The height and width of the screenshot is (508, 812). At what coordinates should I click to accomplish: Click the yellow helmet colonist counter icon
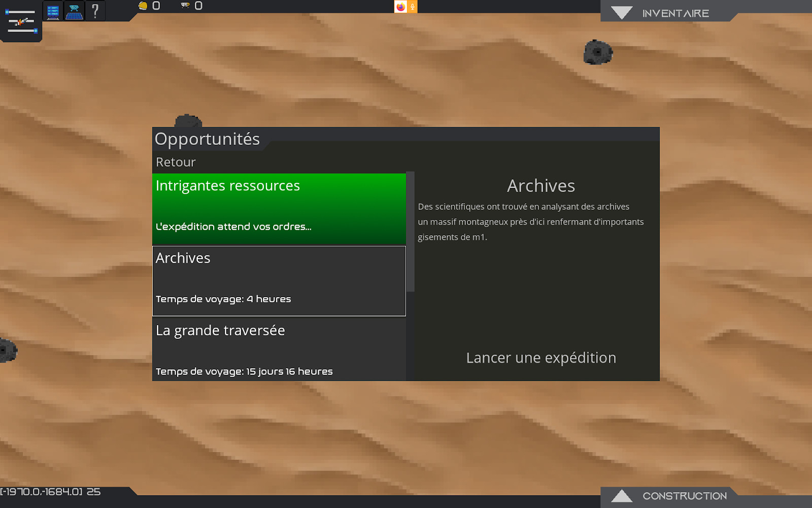point(143,6)
